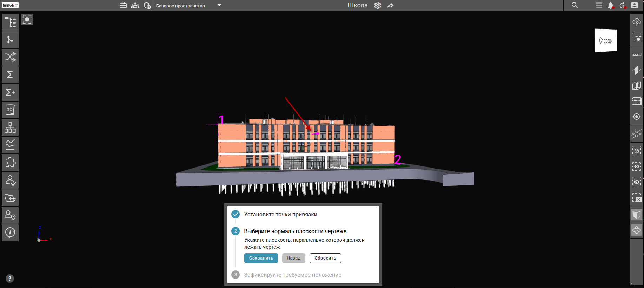
Task: Select the ruler measurement tool
Action: [x=636, y=55]
